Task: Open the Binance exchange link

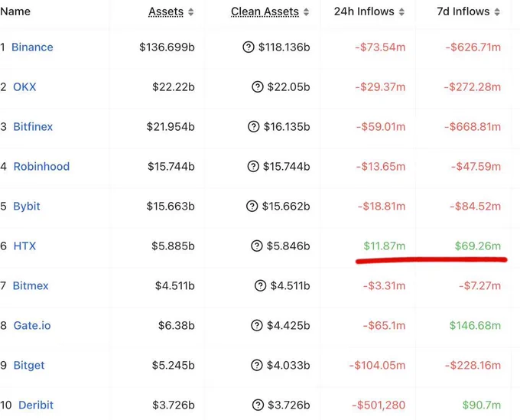Action: 32,47
